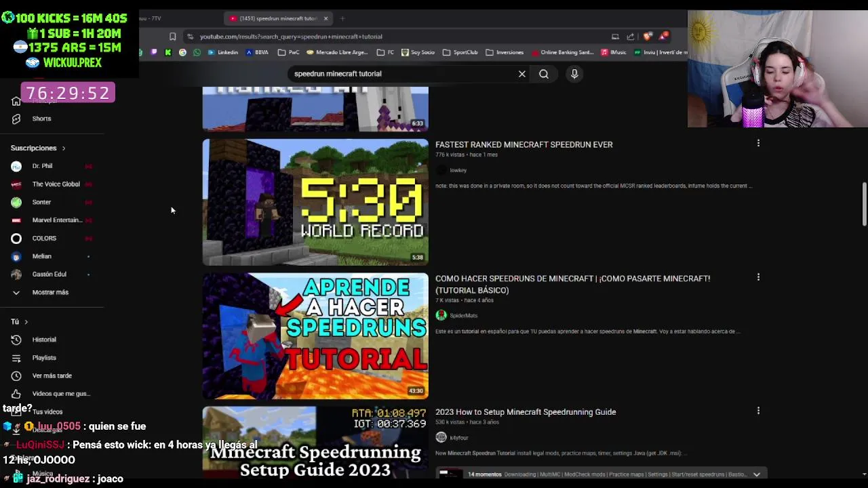The height and width of the screenshot is (488, 868).
Task: Open COLORS subscription channel
Action: 44,239
